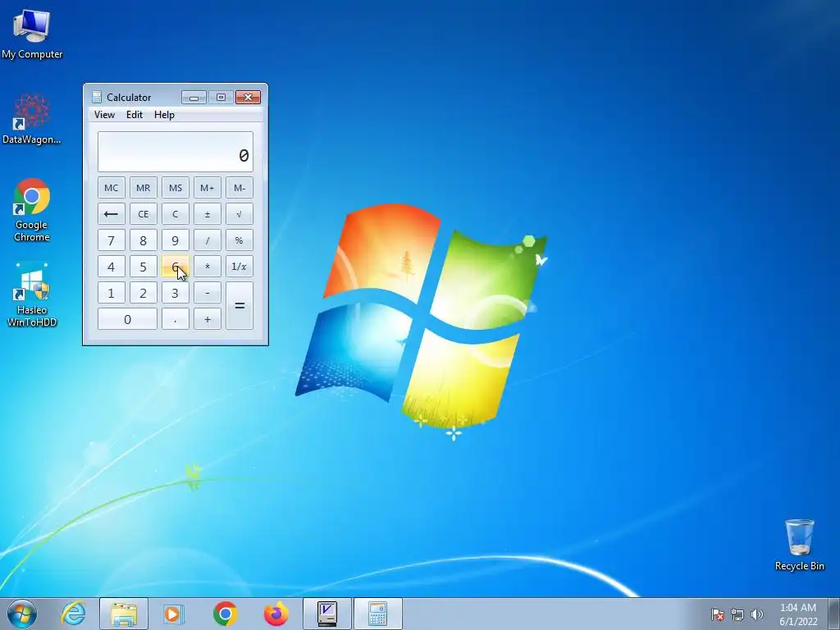This screenshot has height=630, width=840.
Task: Launch Google Chrome from the desktop shortcut
Action: click(x=32, y=210)
